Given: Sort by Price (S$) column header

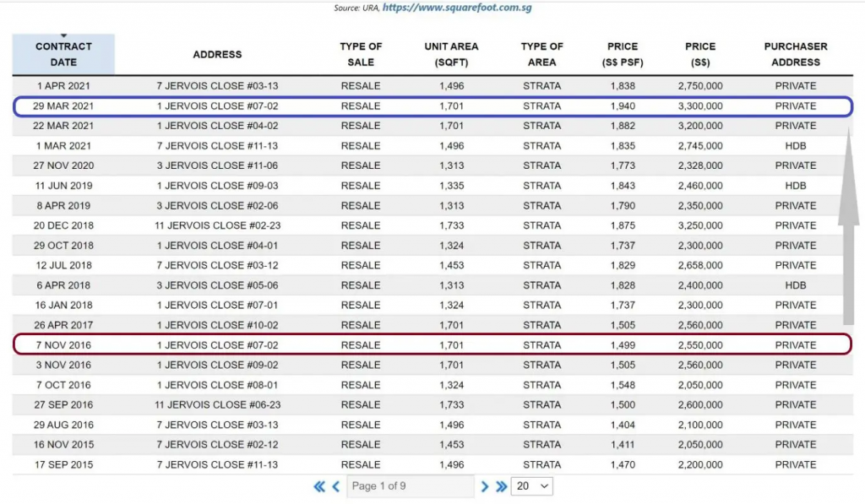Looking at the screenshot, I should tap(700, 55).
